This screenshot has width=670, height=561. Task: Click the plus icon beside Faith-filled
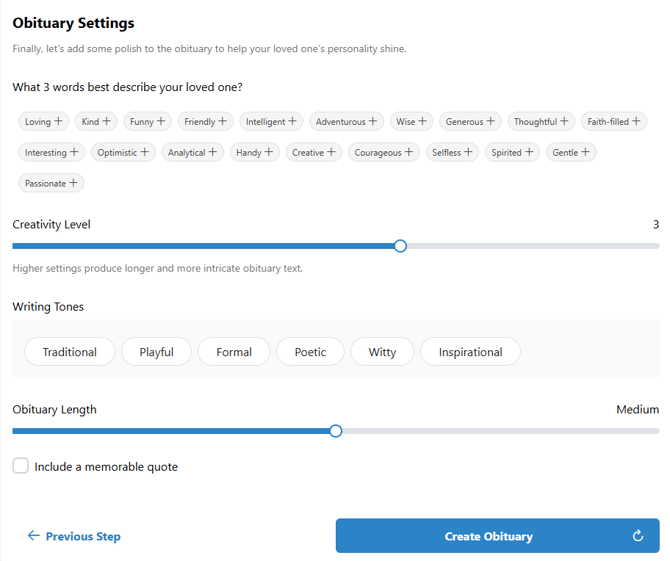click(x=636, y=121)
